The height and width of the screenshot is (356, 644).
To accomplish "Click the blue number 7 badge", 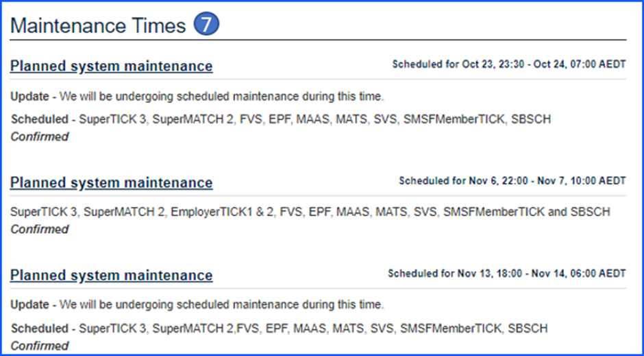I will pos(206,25).
